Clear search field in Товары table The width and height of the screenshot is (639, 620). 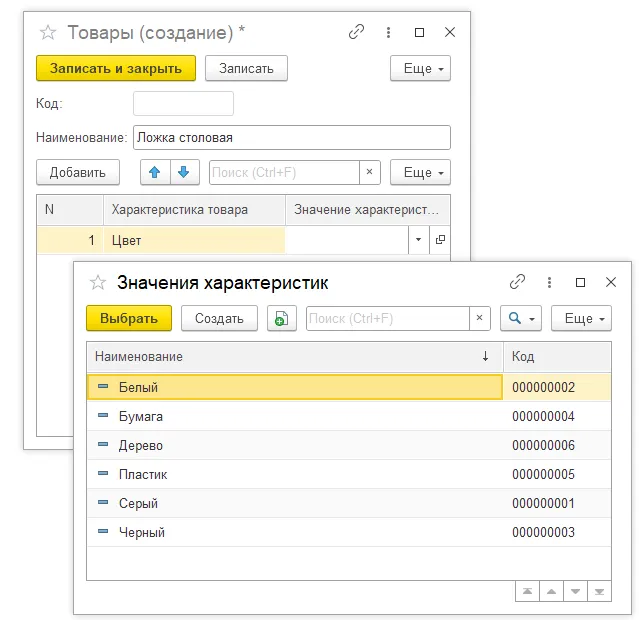[370, 172]
